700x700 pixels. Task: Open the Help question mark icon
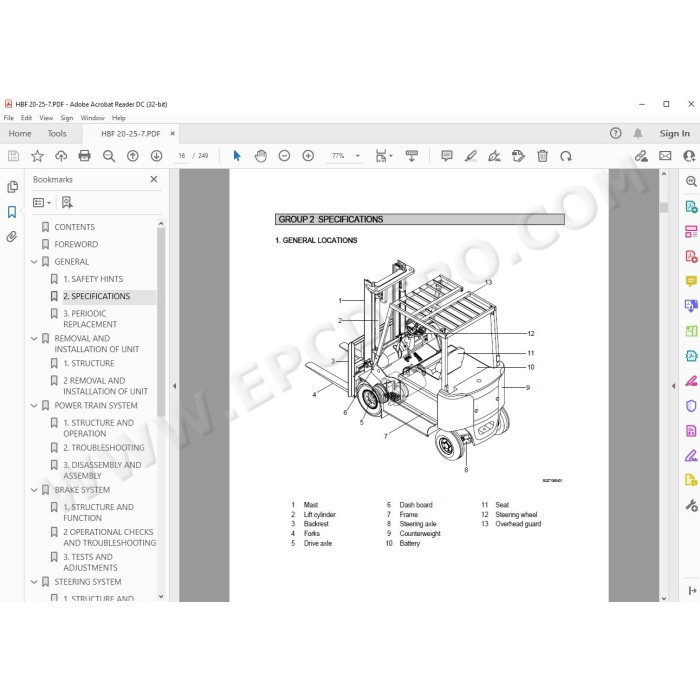coord(616,133)
